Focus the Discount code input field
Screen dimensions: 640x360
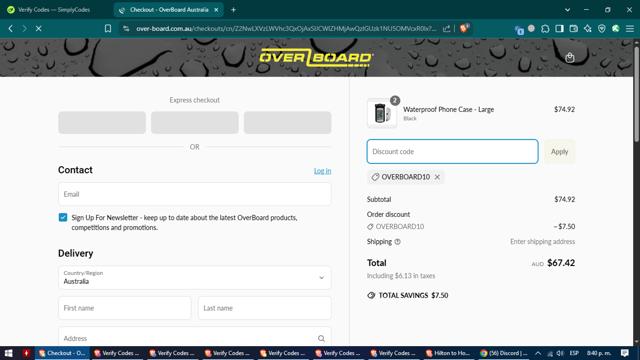pyautogui.click(x=452, y=151)
